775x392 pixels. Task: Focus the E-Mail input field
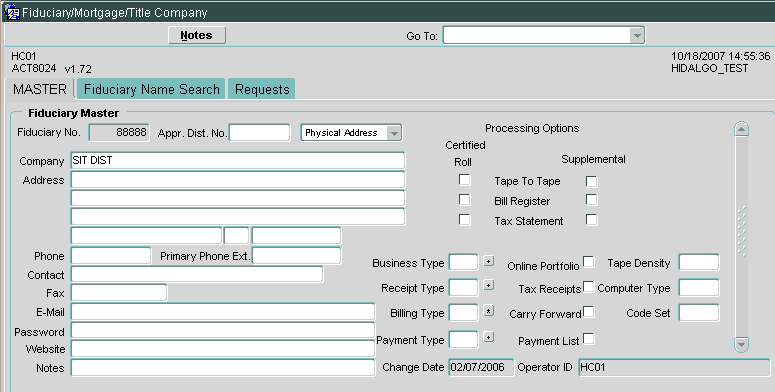point(223,312)
